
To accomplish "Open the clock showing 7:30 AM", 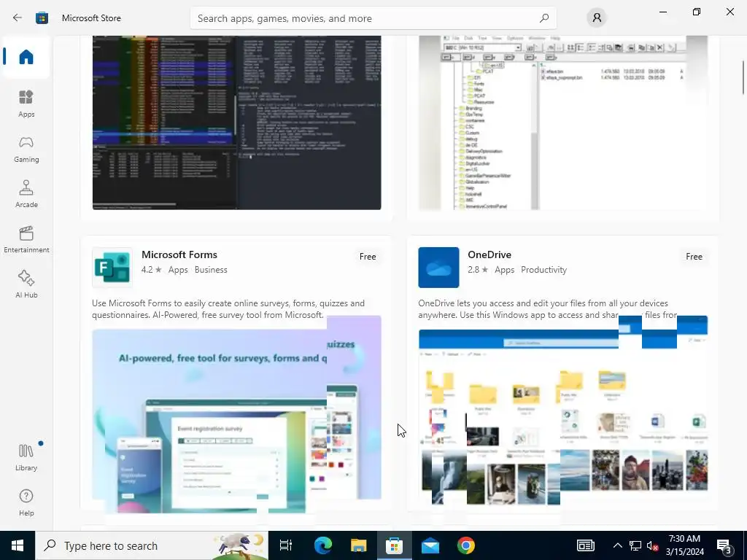I will coord(684,545).
